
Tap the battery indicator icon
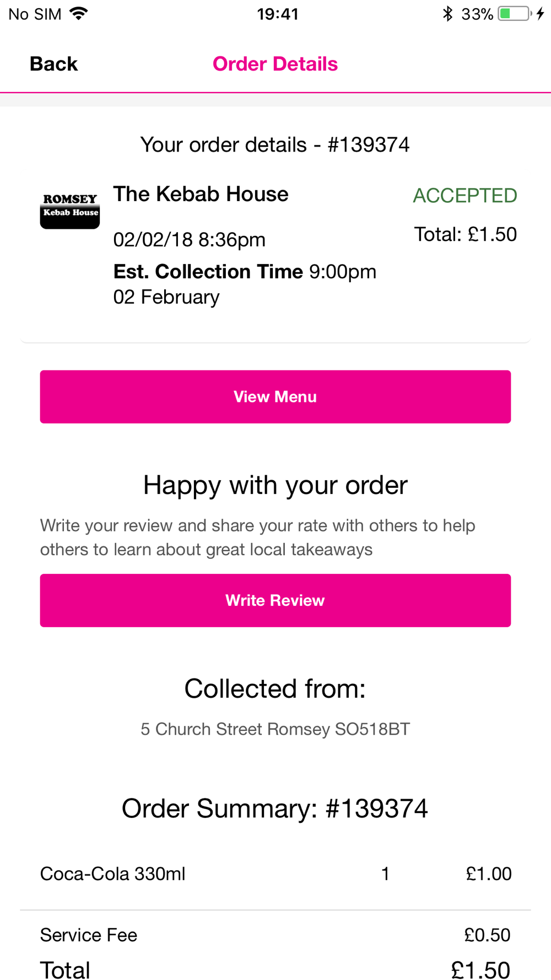click(515, 14)
